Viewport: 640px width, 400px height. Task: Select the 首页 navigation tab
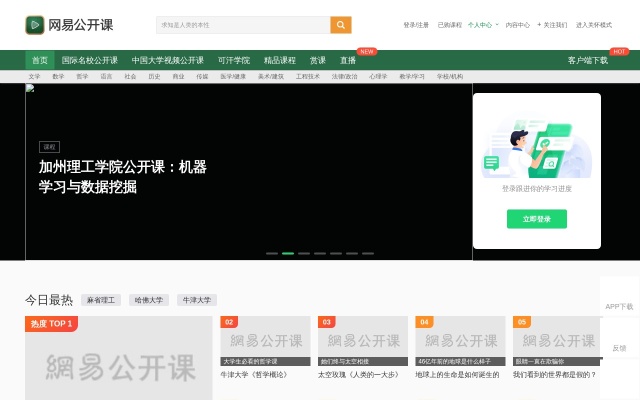tap(39, 60)
